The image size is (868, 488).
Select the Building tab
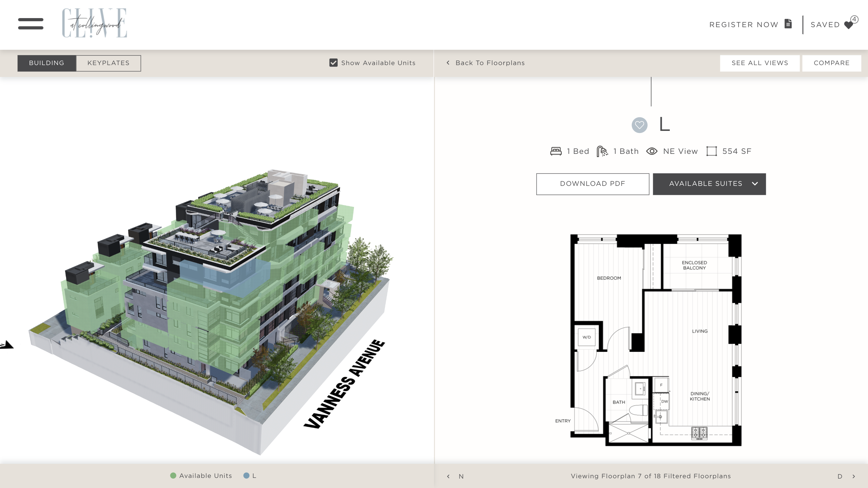(x=47, y=63)
